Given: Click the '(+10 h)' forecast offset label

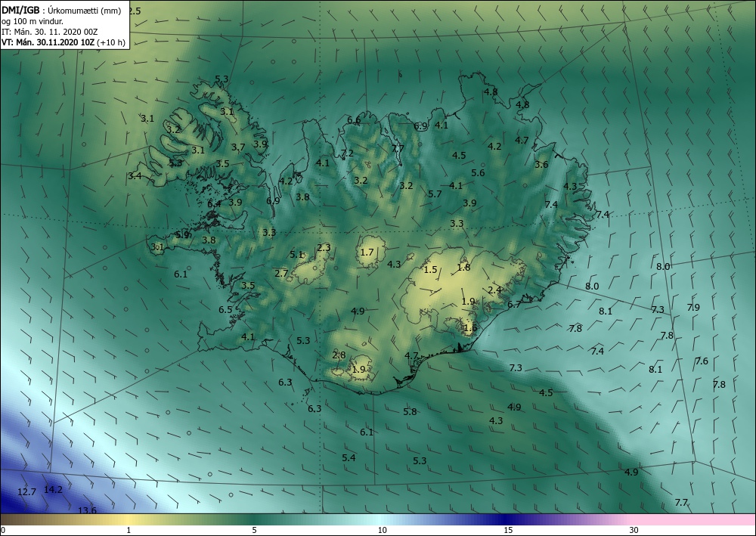Looking at the screenshot, I should (111, 42).
